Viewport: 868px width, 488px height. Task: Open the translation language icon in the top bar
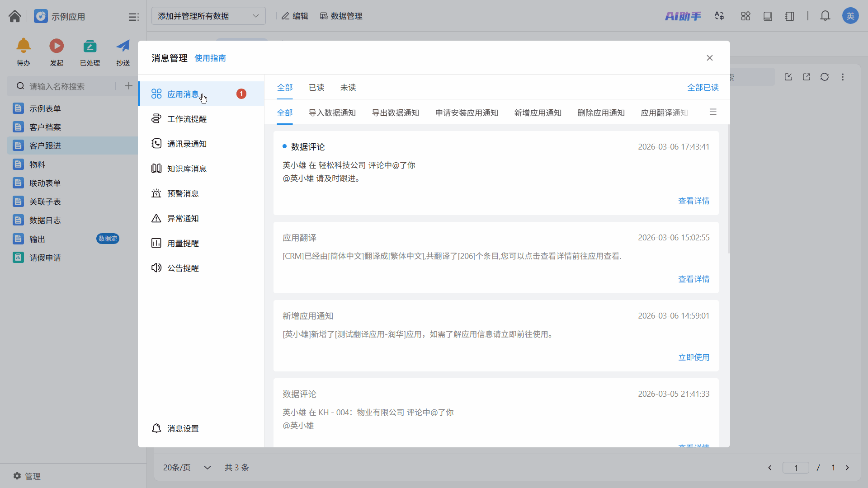click(719, 16)
